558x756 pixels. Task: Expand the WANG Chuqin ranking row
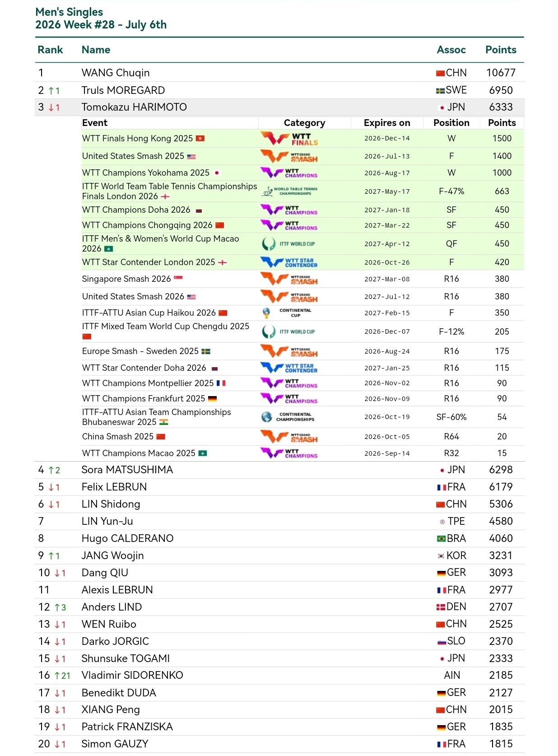coord(279,73)
